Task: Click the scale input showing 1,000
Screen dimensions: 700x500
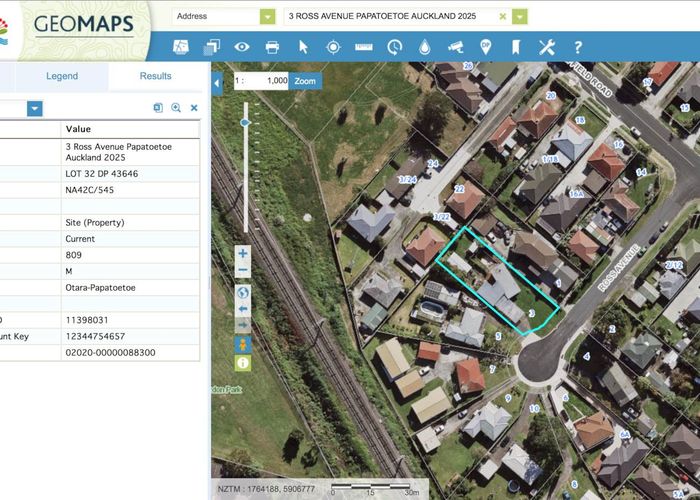Action: [261, 81]
